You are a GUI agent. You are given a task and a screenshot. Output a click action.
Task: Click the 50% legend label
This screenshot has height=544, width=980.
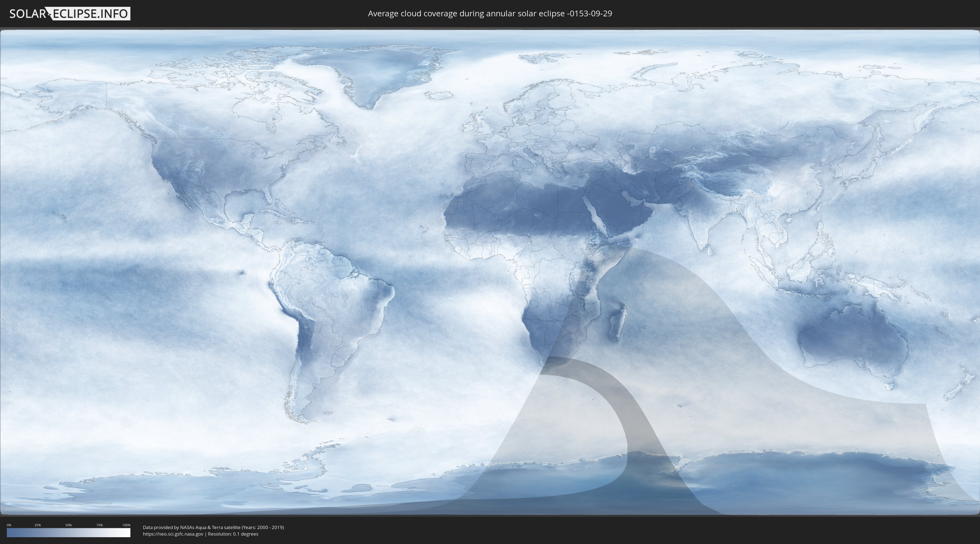69,525
